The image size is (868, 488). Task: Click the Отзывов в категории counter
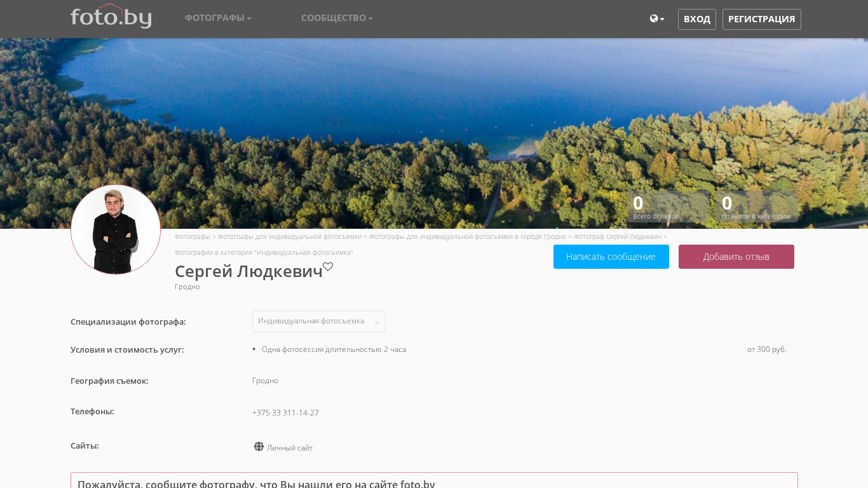[757, 207]
